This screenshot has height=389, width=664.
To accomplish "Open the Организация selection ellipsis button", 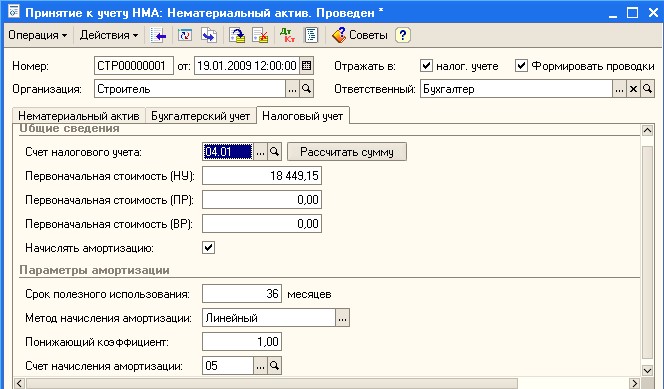I will [292, 89].
